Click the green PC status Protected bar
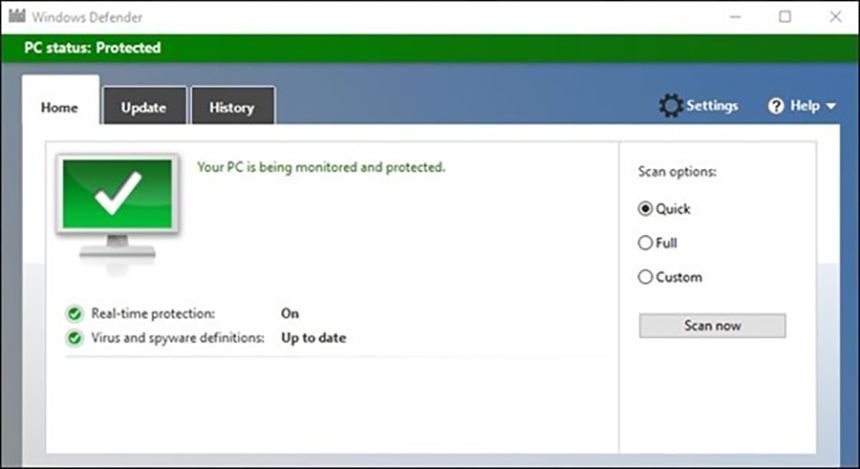The height and width of the screenshot is (469, 860). (430, 48)
